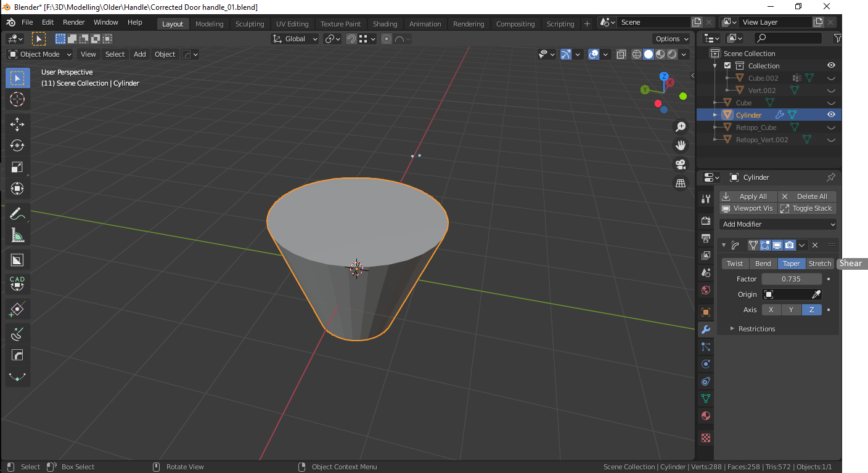The width and height of the screenshot is (868, 473).
Task: Switch to the Modeling workspace tab
Action: coord(210,24)
